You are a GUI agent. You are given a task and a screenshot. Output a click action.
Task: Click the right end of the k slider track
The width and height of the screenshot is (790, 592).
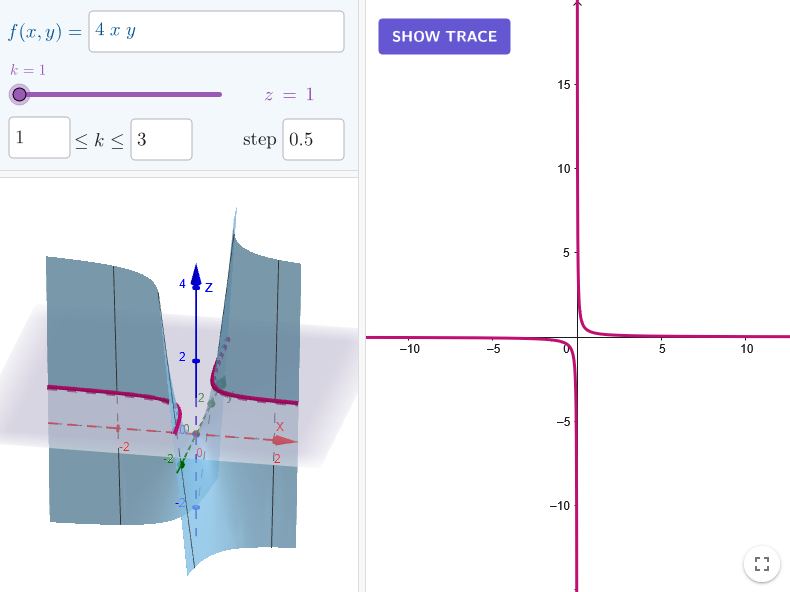220,94
